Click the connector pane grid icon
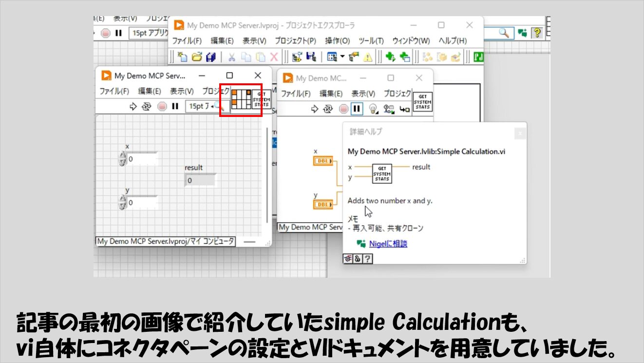 [x=241, y=98]
